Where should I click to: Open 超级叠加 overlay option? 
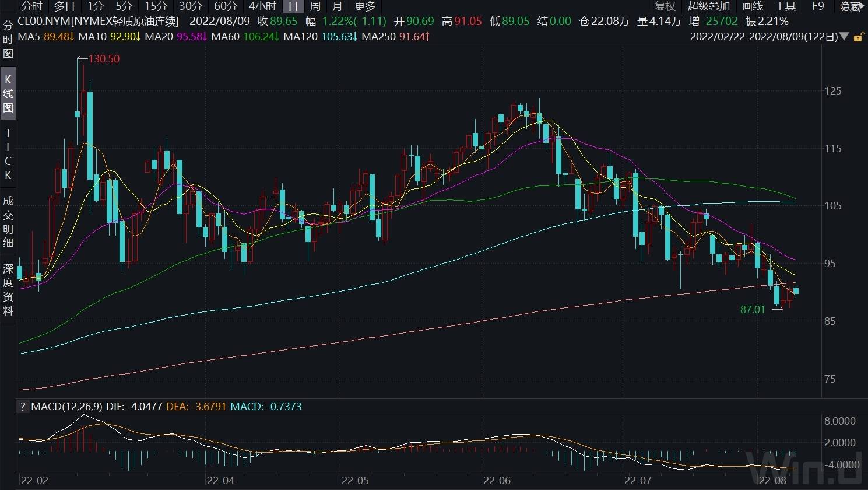point(708,6)
